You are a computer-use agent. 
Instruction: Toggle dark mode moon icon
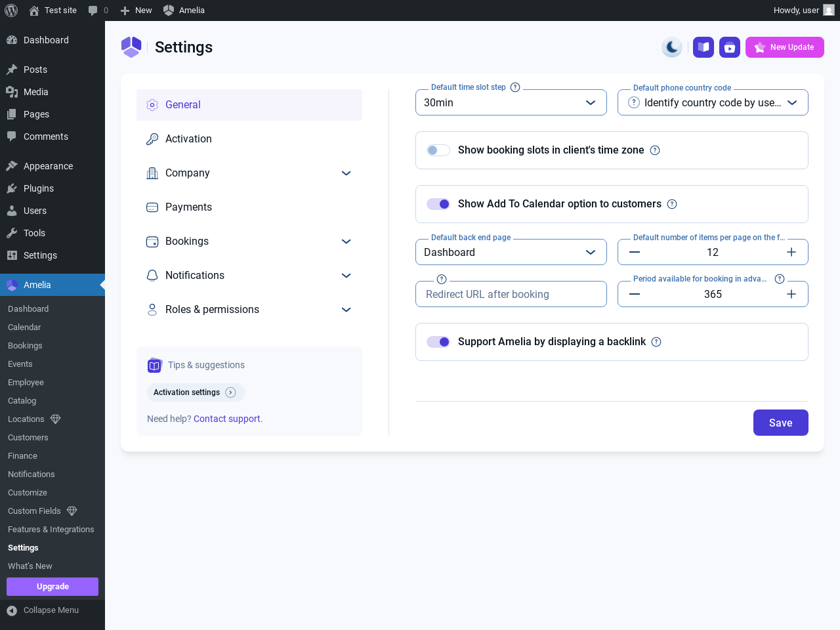672,47
